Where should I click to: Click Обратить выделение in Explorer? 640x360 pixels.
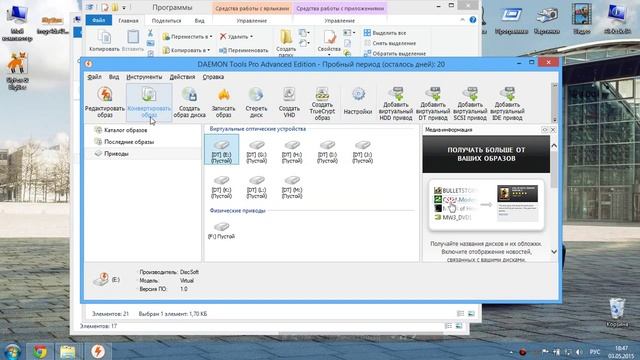[394, 53]
